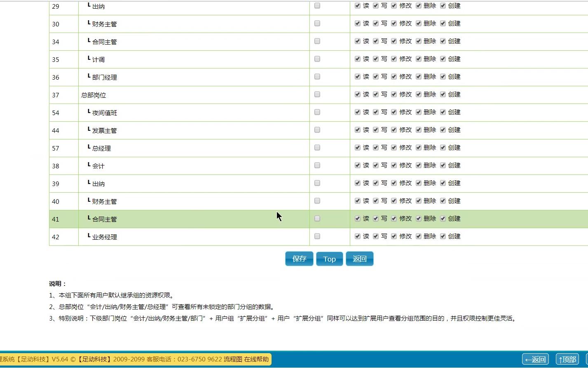This screenshot has width=588, height=368.
Task: Uncheck 创建 permission for 业务经理 row 42
Action: click(443, 236)
